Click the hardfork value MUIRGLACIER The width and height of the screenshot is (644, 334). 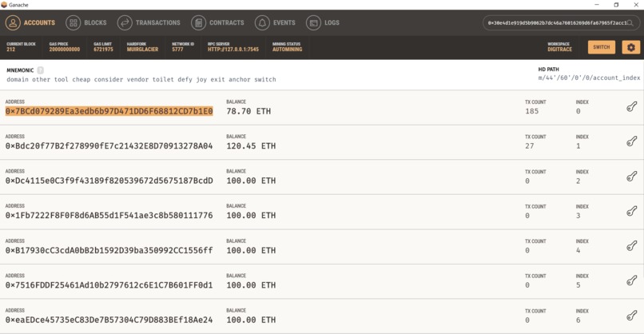142,50
